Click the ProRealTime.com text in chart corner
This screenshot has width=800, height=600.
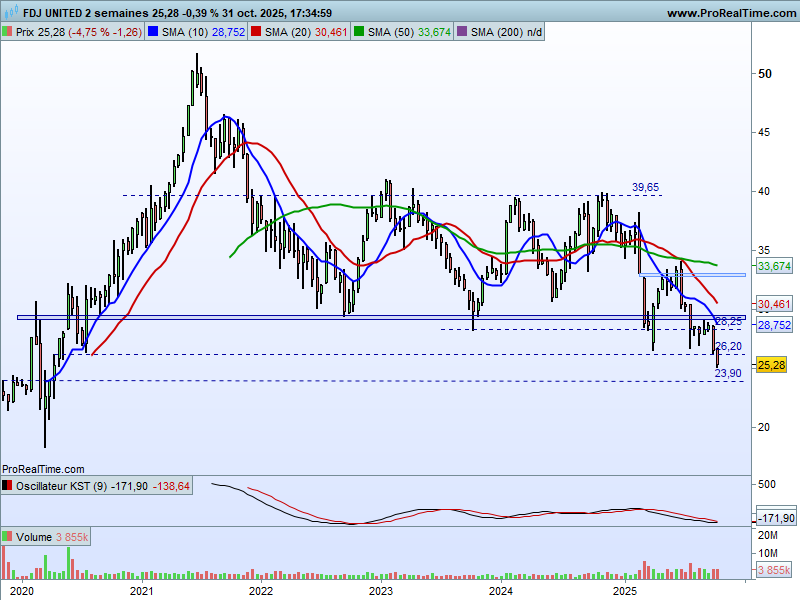pyautogui.click(x=43, y=469)
